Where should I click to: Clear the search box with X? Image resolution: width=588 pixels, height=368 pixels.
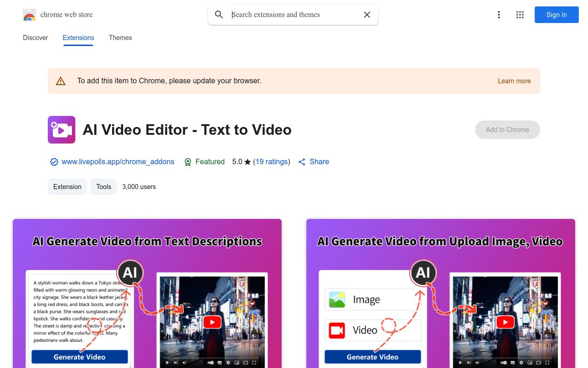[367, 15]
